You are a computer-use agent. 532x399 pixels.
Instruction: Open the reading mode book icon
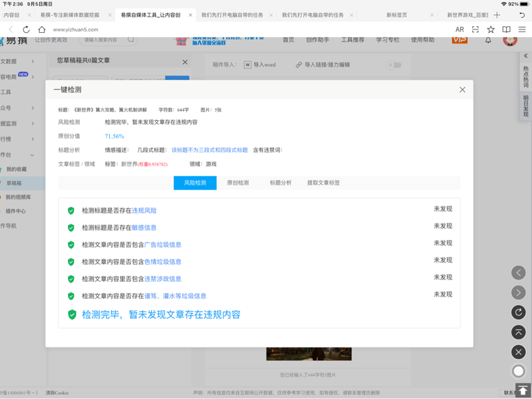pos(506,30)
